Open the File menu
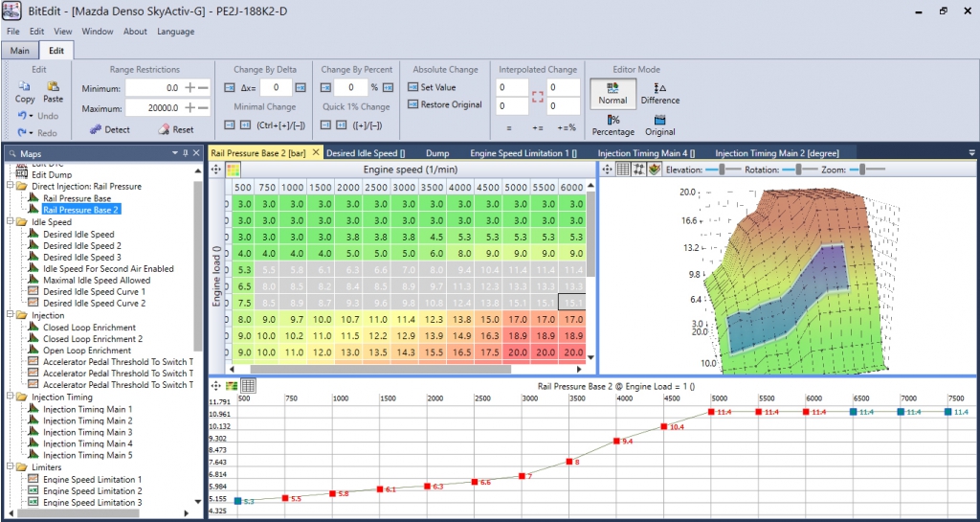Viewport: 980px width, 522px height. 13,32
